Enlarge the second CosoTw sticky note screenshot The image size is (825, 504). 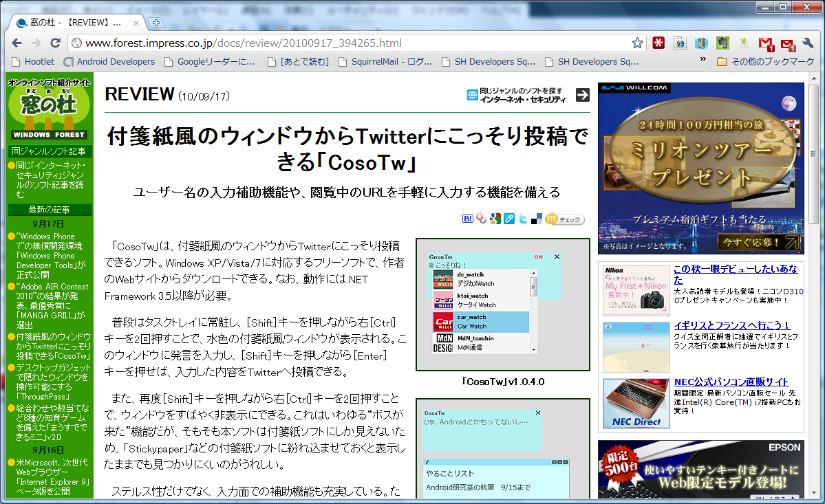pos(502,448)
